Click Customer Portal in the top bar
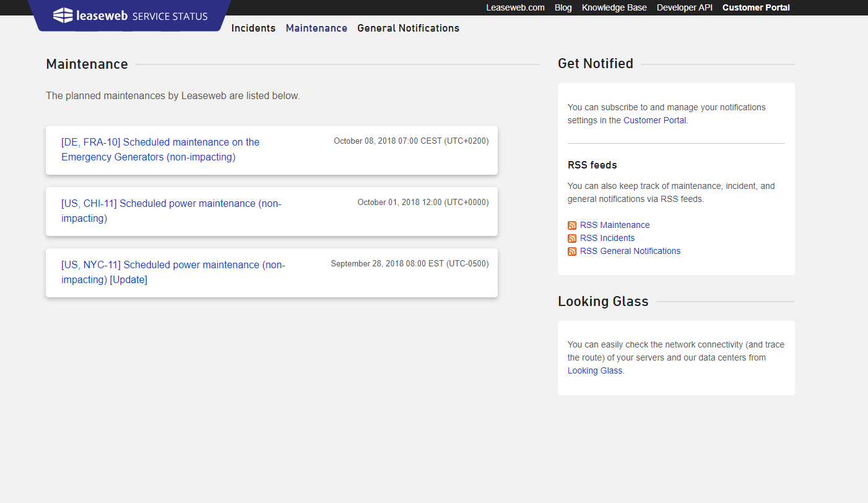This screenshot has height=503, width=868. point(756,7)
